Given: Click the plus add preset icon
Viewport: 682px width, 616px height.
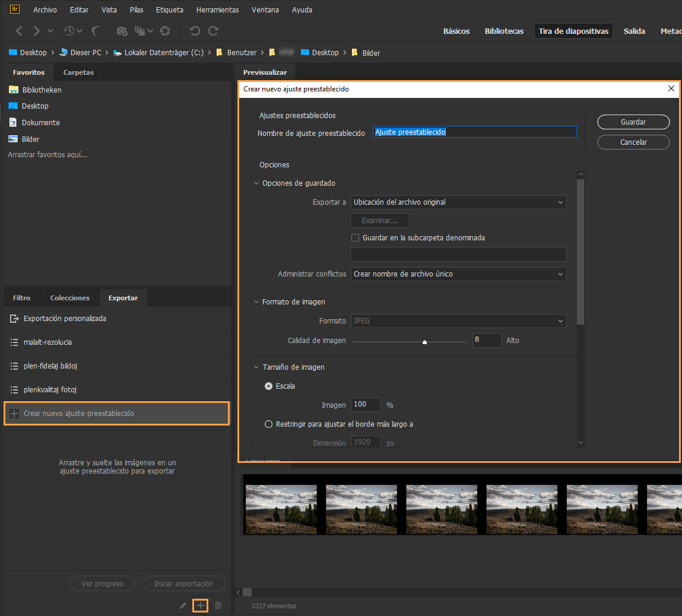Looking at the screenshot, I should [201, 606].
